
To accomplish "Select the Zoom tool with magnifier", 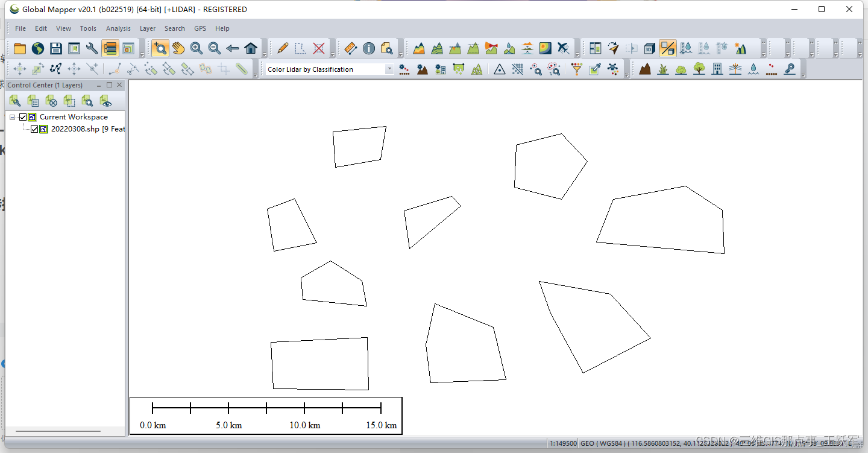I will point(160,48).
